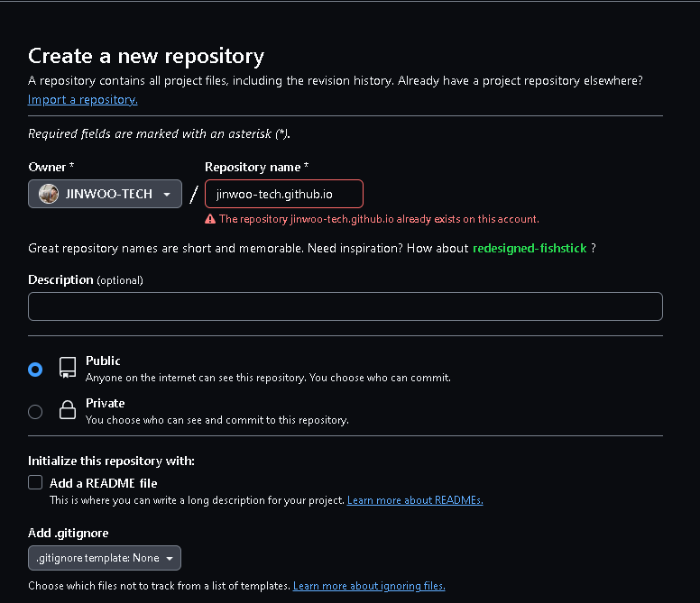Open Learn more about READMEs link
This screenshot has width=700, height=603.
415,500
